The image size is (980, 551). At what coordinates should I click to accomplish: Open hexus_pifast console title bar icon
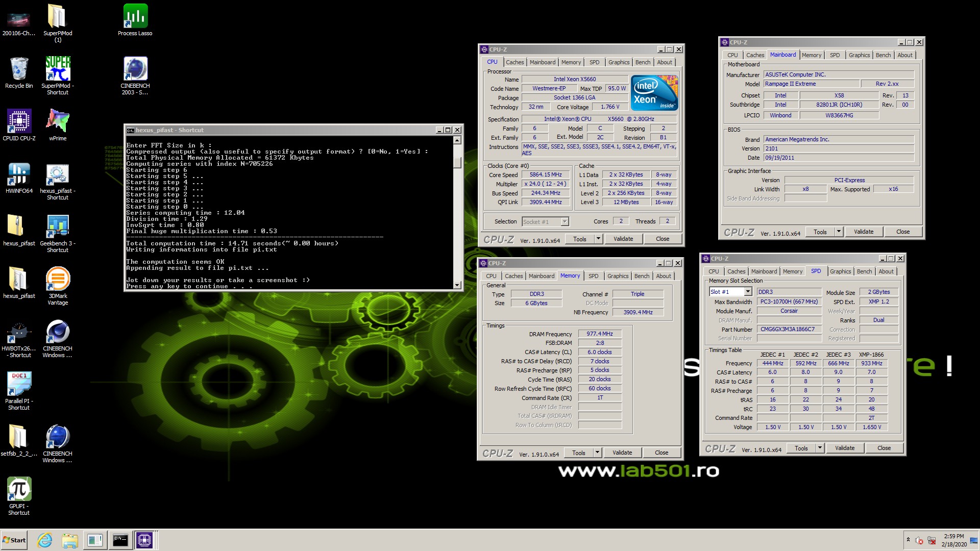[x=130, y=130]
